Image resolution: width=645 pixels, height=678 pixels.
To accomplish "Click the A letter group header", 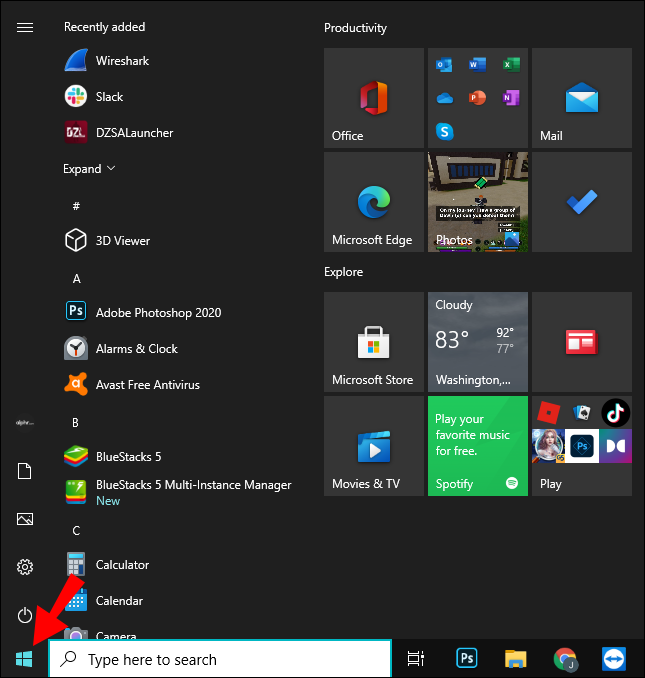I will [x=77, y=278].
